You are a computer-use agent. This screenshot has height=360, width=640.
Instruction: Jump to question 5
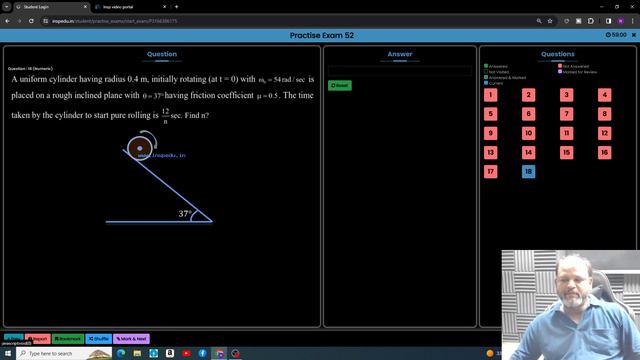point(491,114)
